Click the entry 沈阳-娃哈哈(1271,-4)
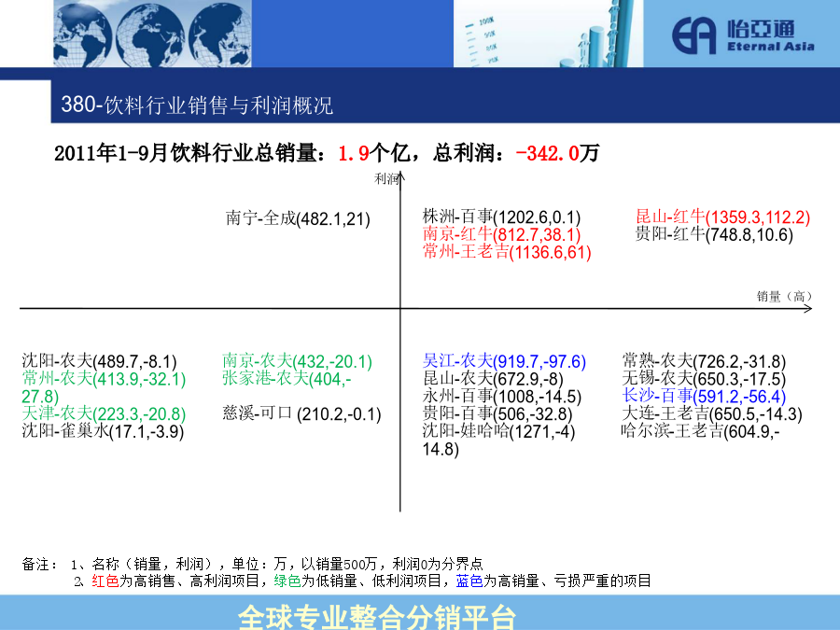 [498, 431]
